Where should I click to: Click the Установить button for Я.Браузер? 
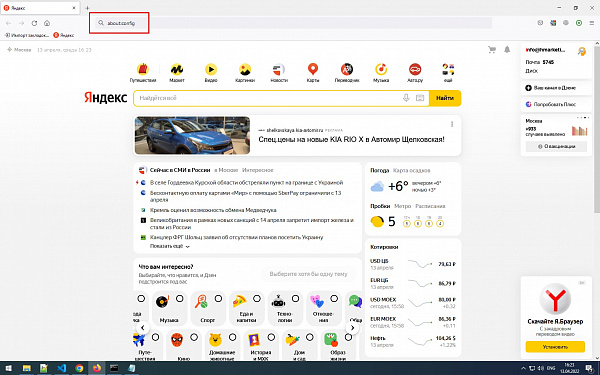[x=555, y=347]
